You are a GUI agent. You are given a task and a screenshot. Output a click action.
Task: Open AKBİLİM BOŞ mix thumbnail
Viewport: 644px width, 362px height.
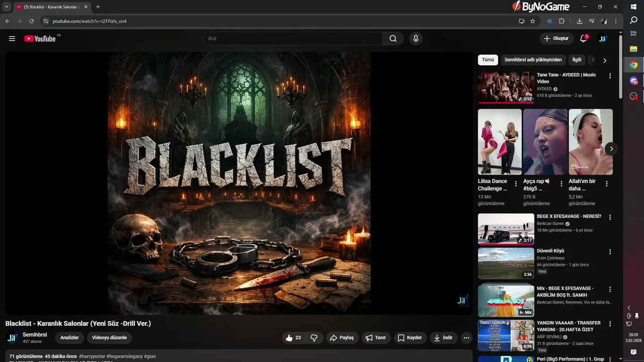pyautogui.click(x=506, y=301)
